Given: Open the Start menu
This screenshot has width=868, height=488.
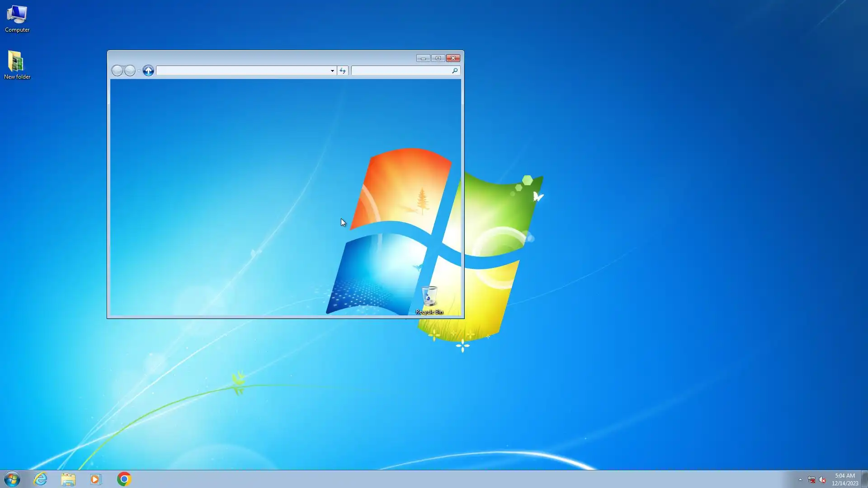Looking at the screenshot, I should (12, 479).
